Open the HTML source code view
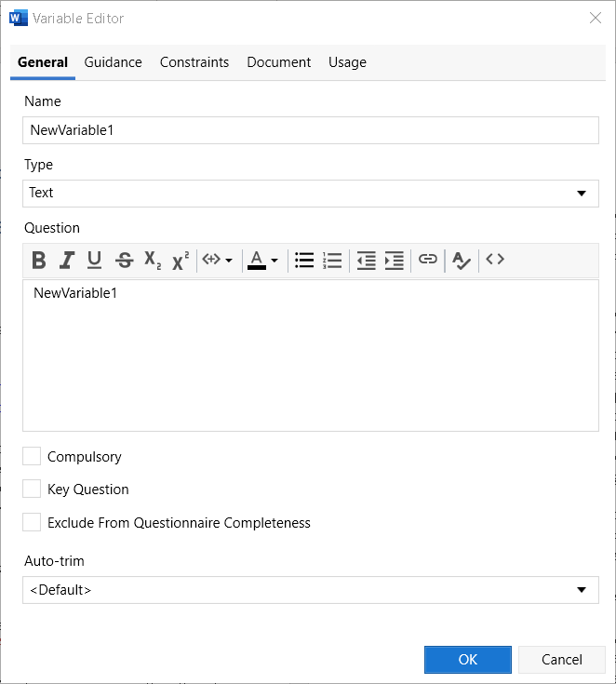The height and width of the screenshot is (684, 616). pyautogui.click(x=495, y=259)
